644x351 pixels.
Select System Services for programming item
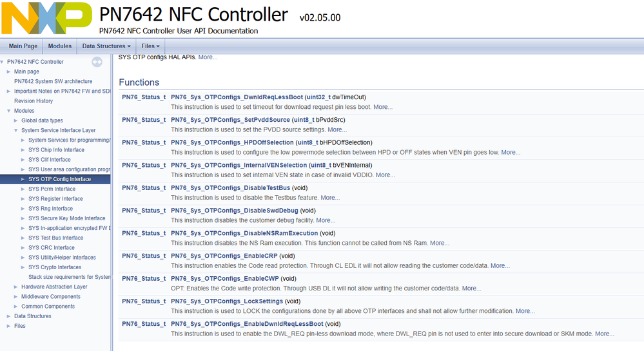(x=69, y=140)
